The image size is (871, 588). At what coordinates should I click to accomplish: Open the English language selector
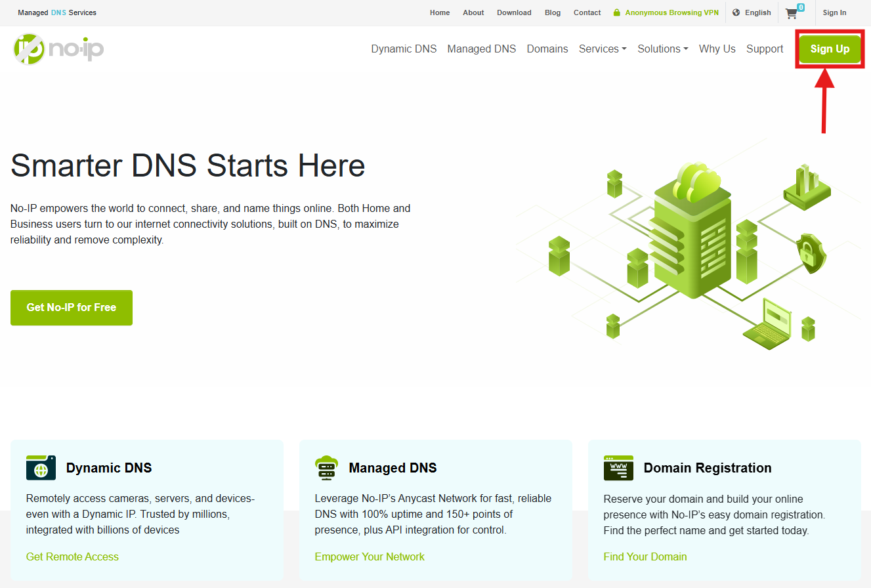[757, 12]
